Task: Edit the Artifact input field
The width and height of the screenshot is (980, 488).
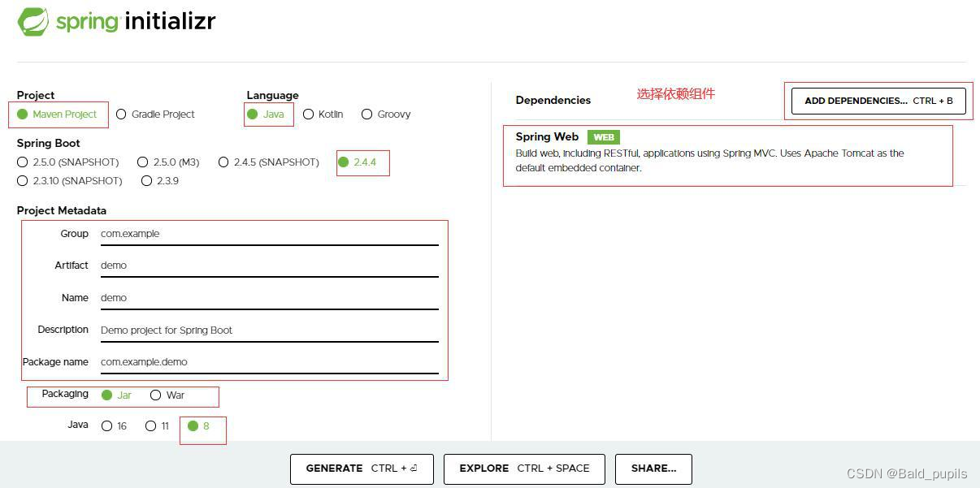Action: coord(269,266)
